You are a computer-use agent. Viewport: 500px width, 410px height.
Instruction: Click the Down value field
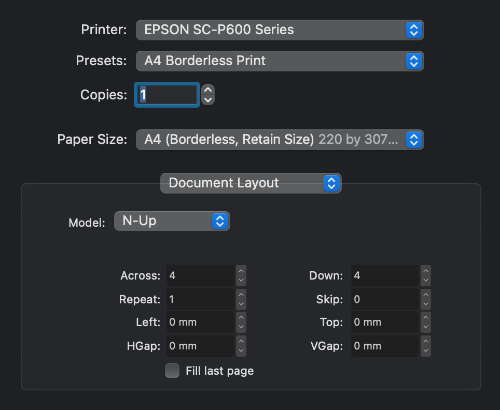click(385, 276)
